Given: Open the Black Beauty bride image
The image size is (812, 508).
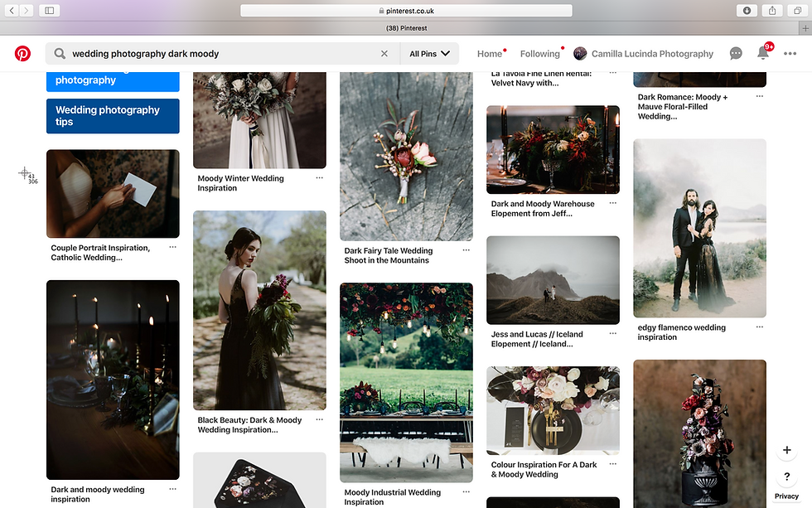Looking at the screenshot, I should 259,310.
